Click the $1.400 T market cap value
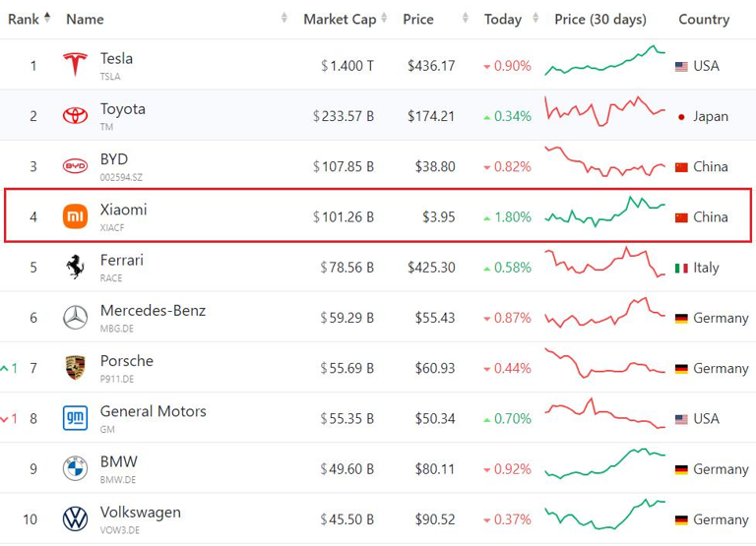Viewport: 756px width, 546px height. point(347,66)
